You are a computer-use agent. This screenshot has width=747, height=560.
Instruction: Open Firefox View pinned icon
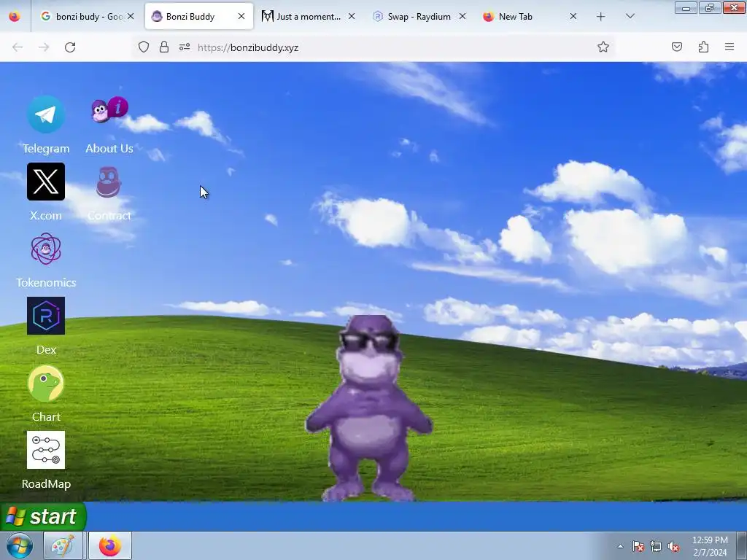[15, 16]
